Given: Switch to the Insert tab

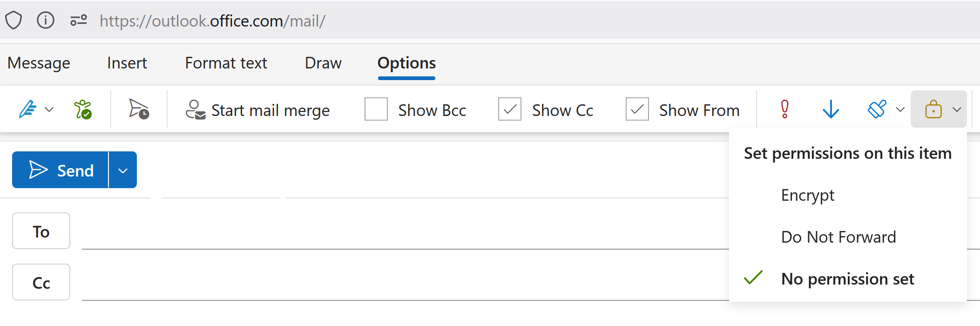Looking at the screenshot, I should coord(127,63).
